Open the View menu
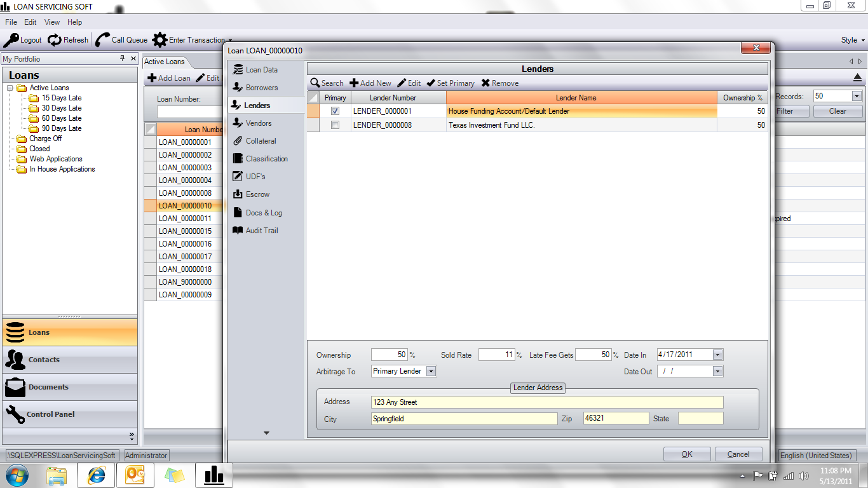868x488 pixels. [x=52, y=22]
